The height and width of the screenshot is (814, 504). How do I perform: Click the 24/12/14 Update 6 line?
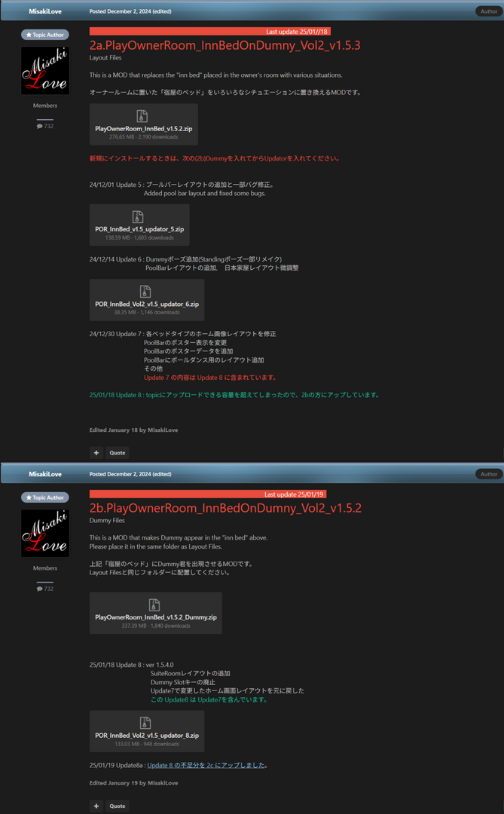tap(185, 259)
